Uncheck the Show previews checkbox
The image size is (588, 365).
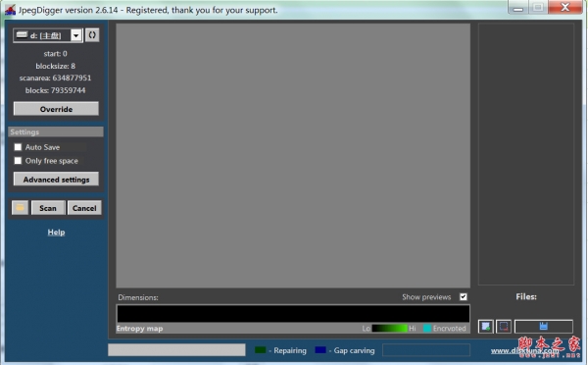pos(464,297)
